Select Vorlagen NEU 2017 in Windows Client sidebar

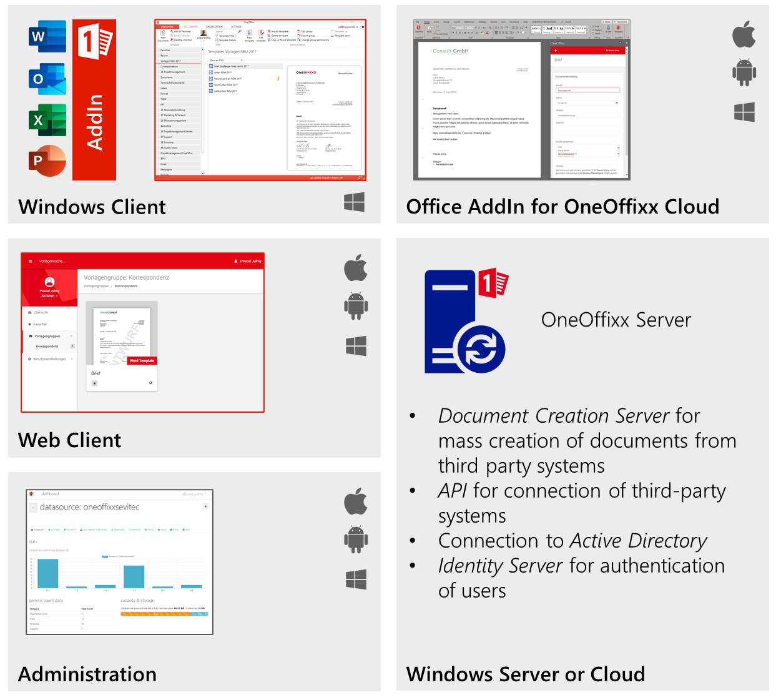click(180, 61)
